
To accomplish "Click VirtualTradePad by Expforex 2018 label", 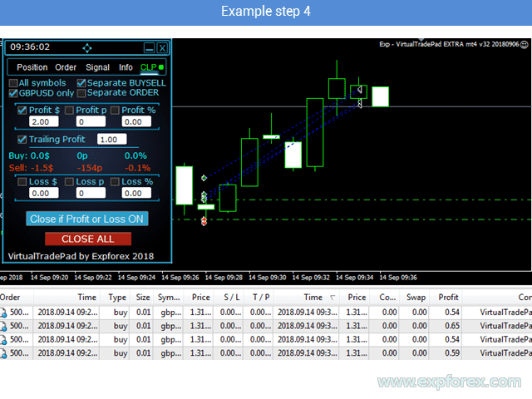I will click(81, 256).
